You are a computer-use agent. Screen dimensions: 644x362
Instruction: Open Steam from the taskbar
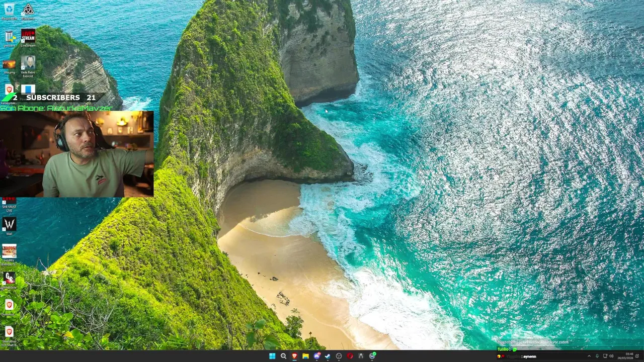point(328,356)
